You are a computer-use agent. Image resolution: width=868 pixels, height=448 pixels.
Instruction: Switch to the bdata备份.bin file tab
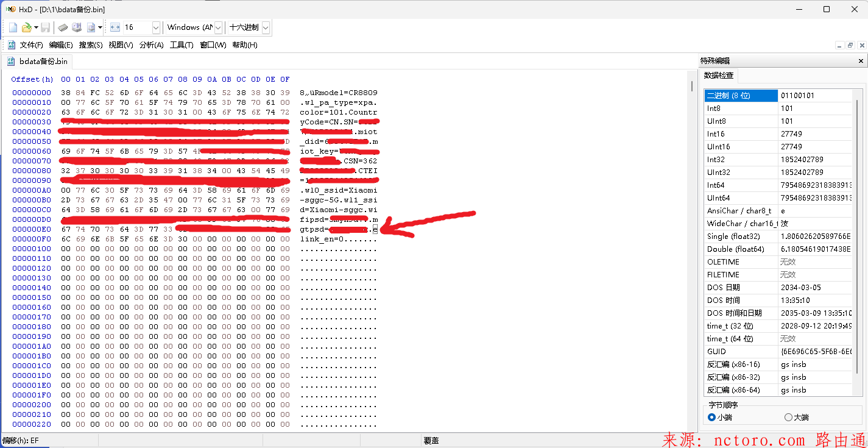coord(38,62)
